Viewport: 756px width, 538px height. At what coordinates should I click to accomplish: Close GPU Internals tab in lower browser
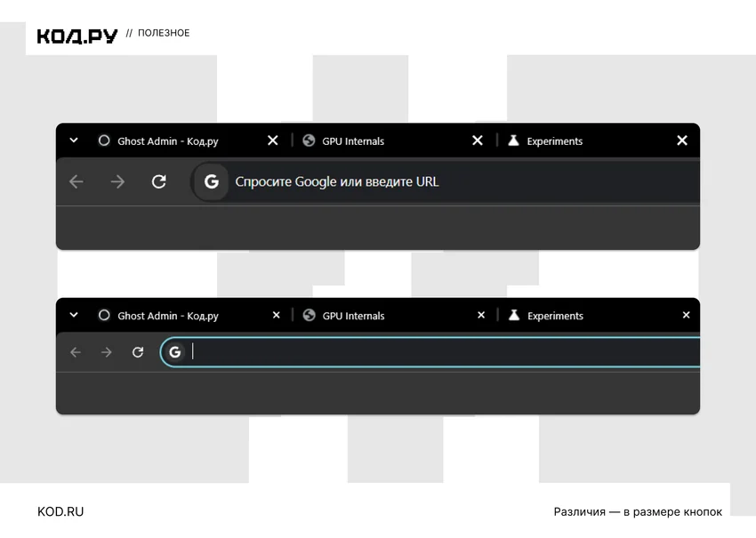pos(481,315)
